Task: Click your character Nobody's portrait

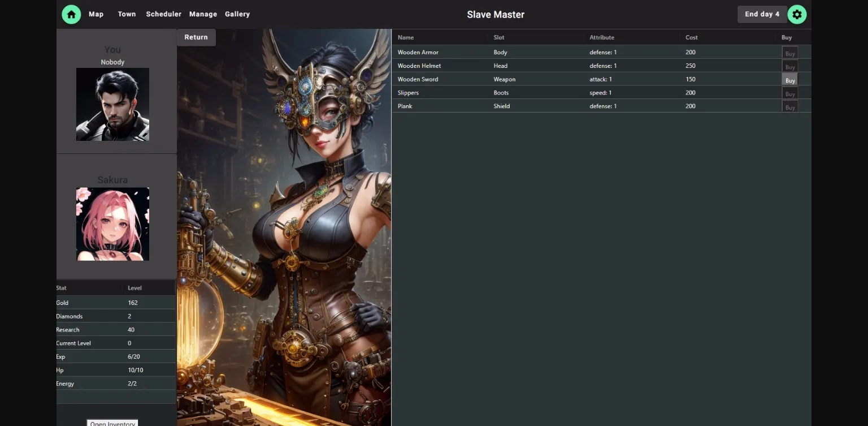Action: (x=112, y=104)
